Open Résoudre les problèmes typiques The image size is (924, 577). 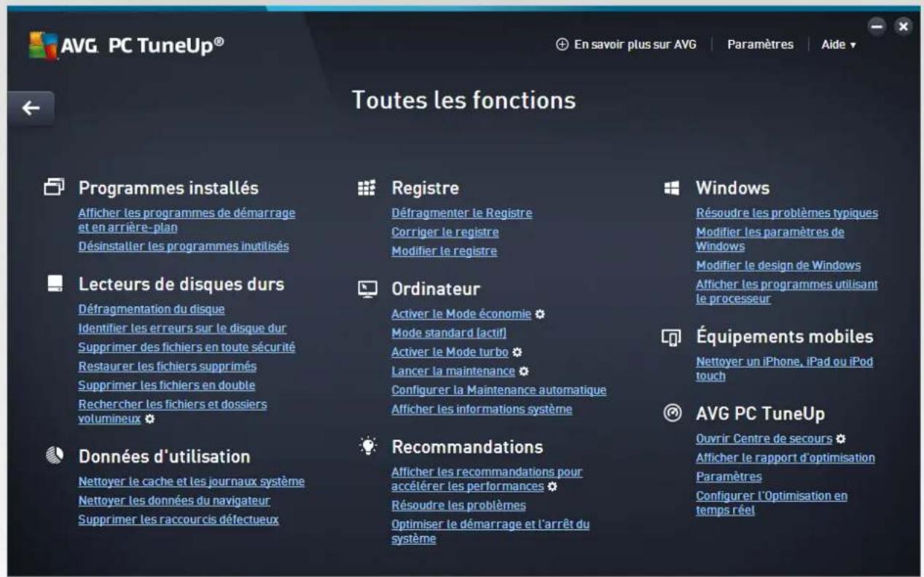click(787, 213)
